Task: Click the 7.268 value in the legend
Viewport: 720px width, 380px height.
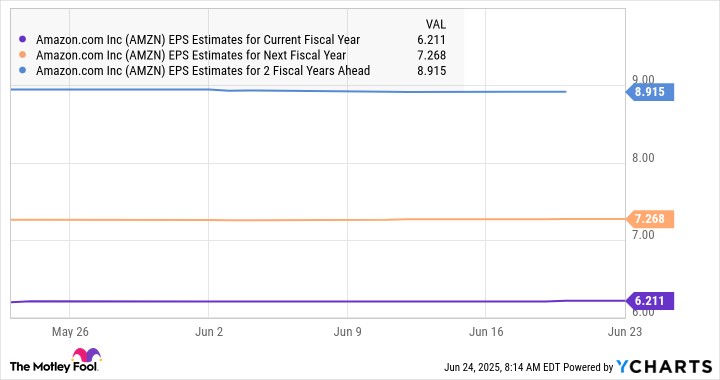Action: pos(432,56)
